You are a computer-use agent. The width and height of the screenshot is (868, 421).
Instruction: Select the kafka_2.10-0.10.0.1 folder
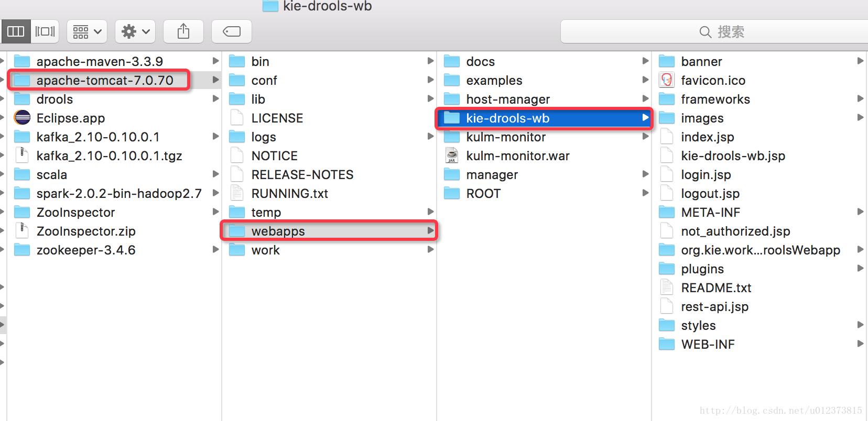[x=114, y=137]
